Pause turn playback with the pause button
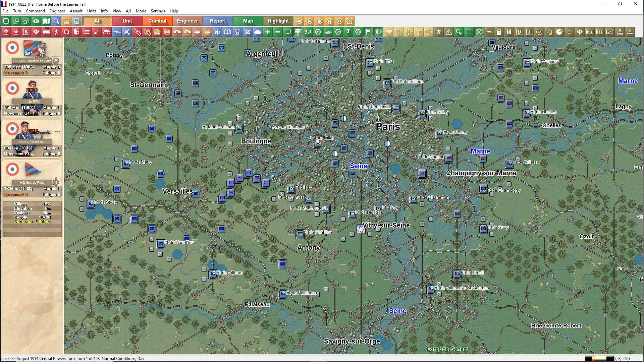Viewport: 644px width, 362px height. (340, 21)
